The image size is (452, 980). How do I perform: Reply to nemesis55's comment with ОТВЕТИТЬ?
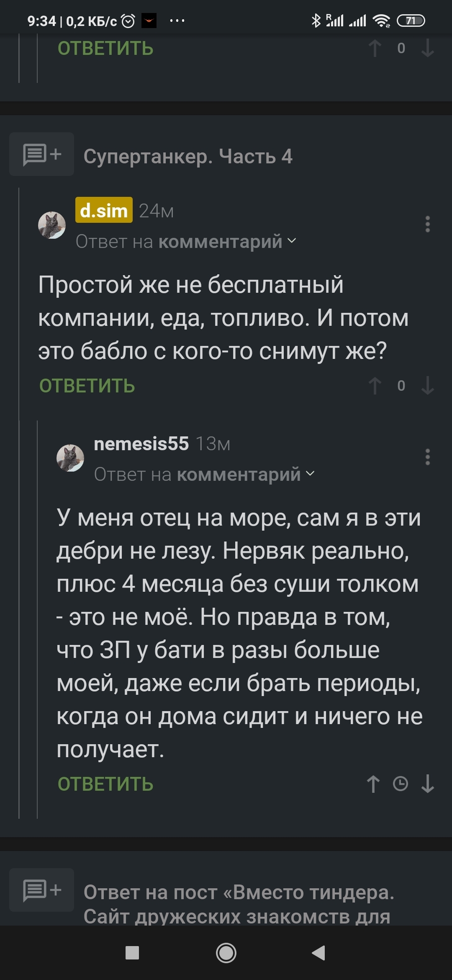(x=105, y=784)
